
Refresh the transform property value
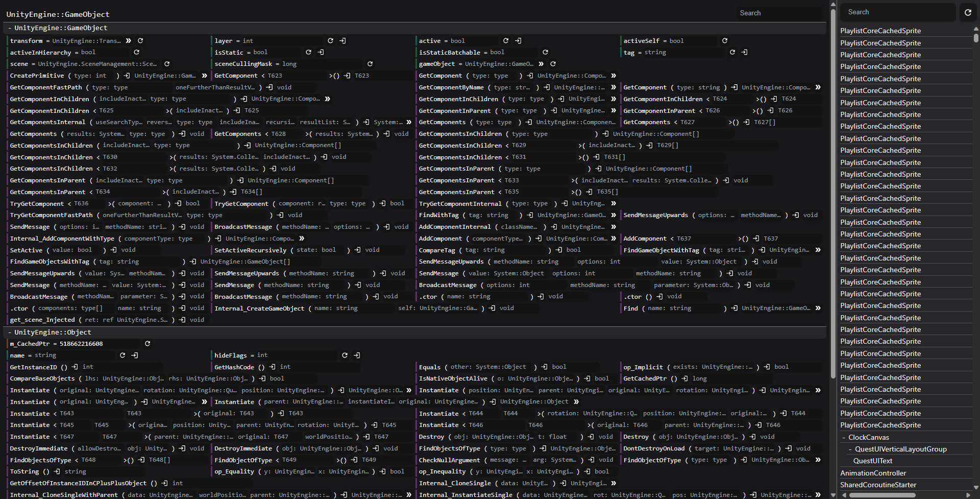(x=140, y=41)
